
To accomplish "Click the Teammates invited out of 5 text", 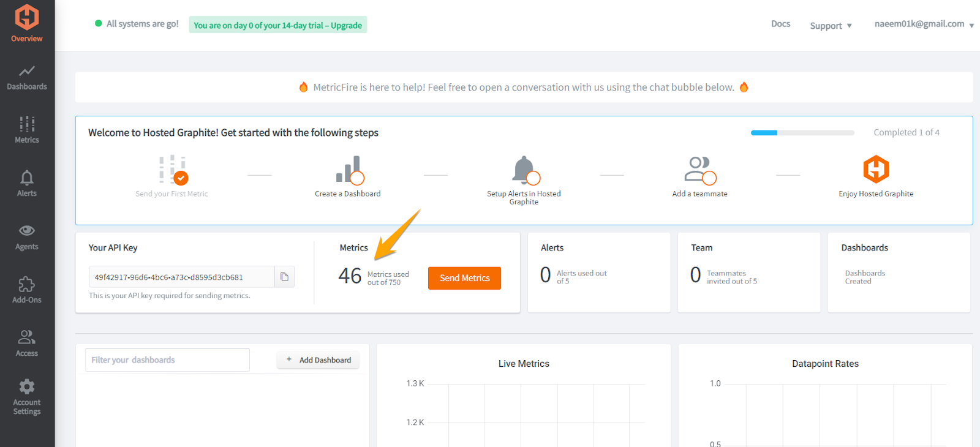I will pos(732,277).
